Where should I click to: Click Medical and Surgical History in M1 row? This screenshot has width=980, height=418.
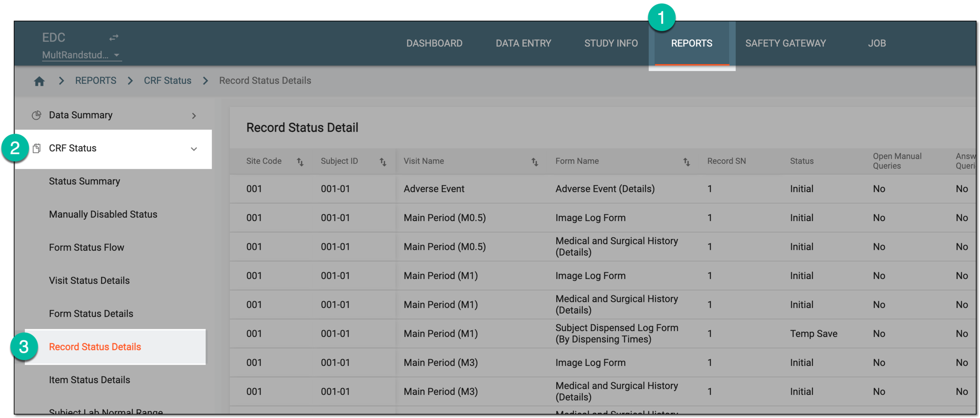tap(617, 305)
